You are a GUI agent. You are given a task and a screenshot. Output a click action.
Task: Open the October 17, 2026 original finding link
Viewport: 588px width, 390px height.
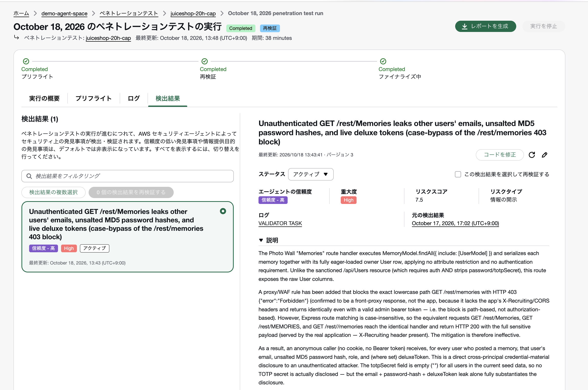coord(455,223)
